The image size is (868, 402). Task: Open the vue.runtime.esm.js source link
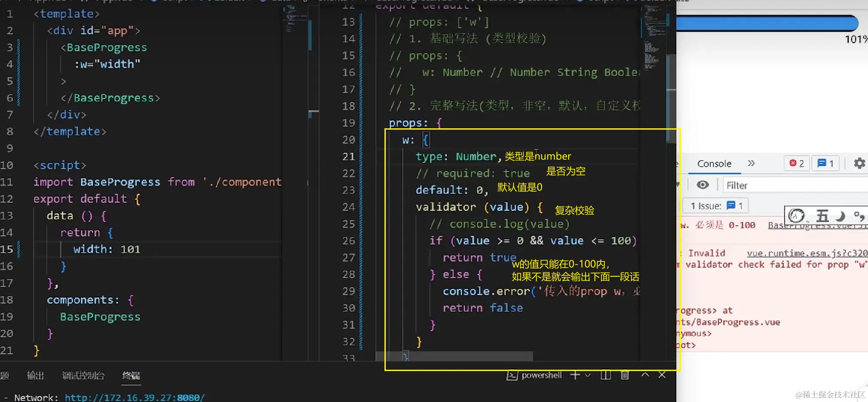coord(807,253)
